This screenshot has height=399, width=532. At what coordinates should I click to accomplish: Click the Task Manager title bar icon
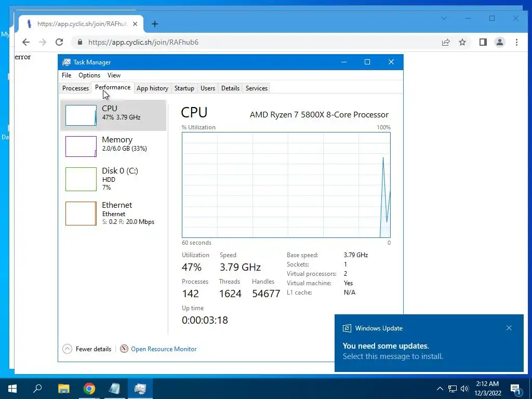tap(66, 62)
